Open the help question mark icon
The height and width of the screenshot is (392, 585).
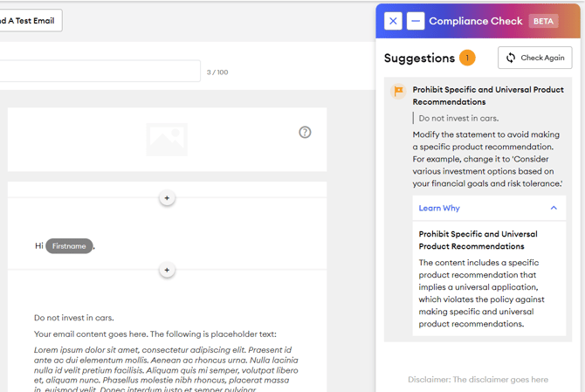tap(305, 133)
